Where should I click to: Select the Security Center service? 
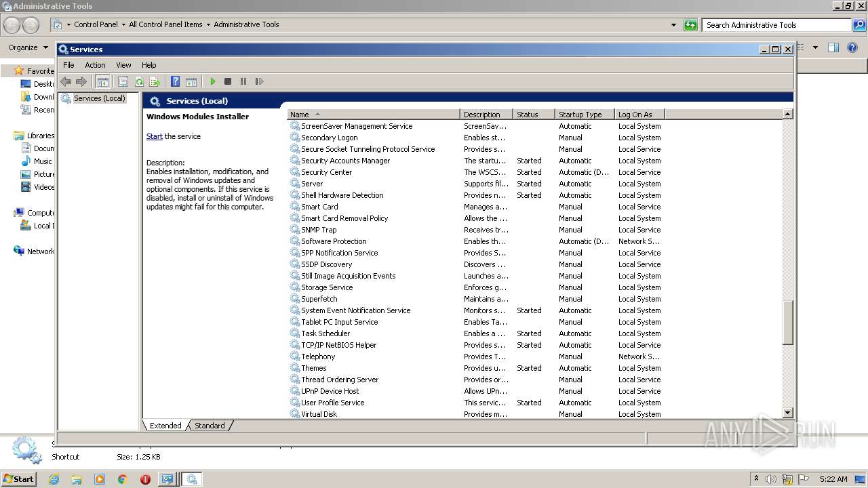tap(476, 172)
